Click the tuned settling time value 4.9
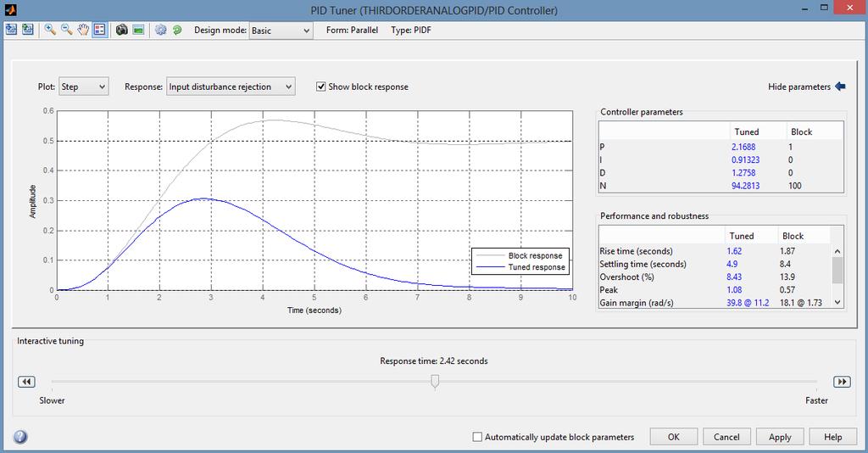 (x=732, y=264)
